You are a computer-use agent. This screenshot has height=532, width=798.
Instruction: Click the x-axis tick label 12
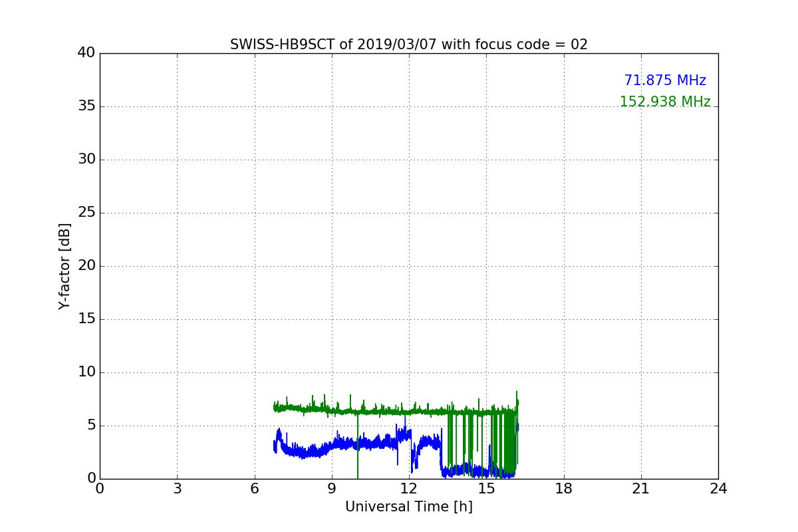(x=409, y=489)
